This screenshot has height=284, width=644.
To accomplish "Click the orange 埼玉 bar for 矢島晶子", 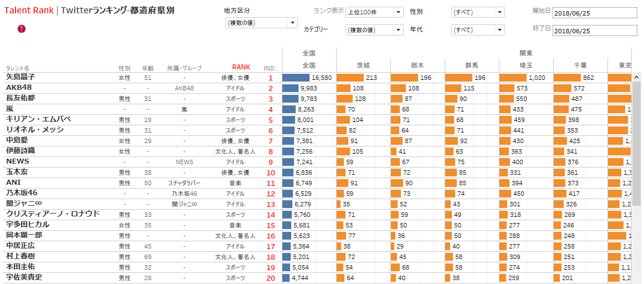I will tap(512, 78).
